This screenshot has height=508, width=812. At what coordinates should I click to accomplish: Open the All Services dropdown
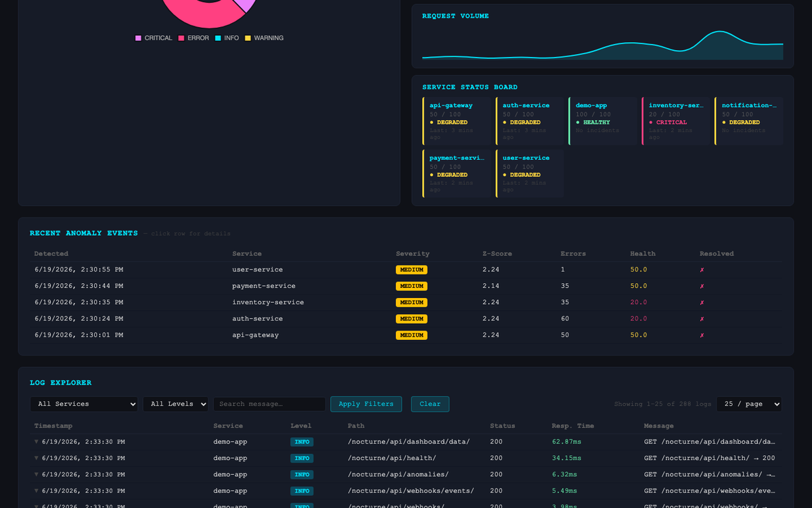point(84,404)
